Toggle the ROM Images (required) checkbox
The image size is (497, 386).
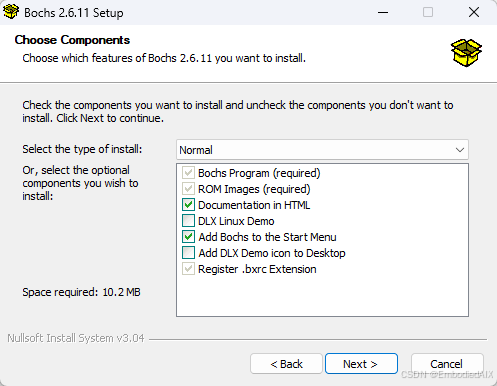(x=188, y=189)
